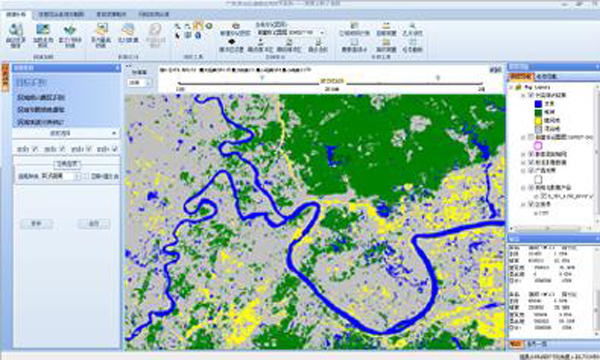The width and height of the screenshot is (600, 360).
Task: Collapse the Layers root node in the tree
Action: [511, 87]
